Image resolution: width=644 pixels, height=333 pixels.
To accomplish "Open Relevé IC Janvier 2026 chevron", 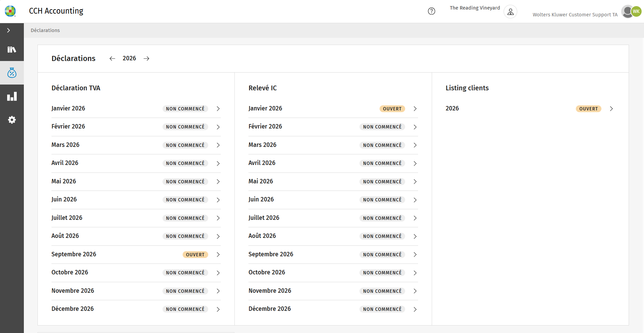I will 415,109.
